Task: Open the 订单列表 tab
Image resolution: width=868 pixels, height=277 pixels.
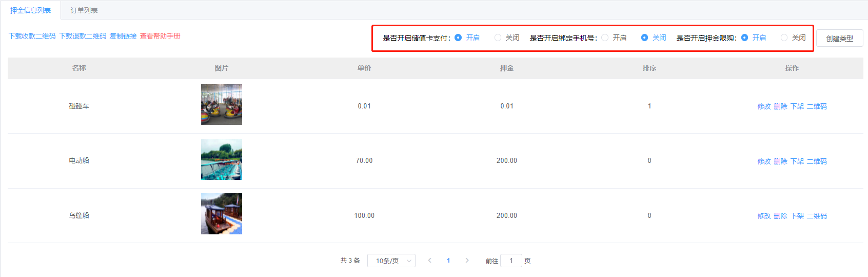Action: tap(84, 10)
